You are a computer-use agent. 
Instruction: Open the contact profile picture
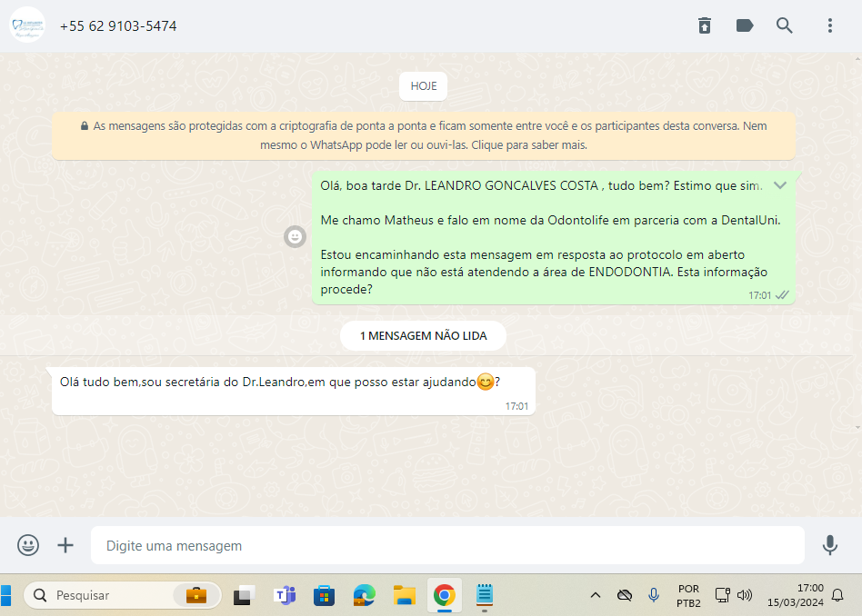[x=27, y=25]
